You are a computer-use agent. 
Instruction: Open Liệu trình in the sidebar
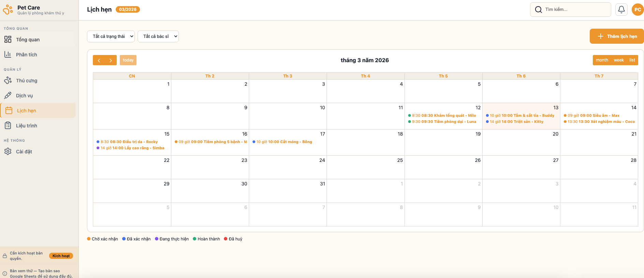(27, 126)
